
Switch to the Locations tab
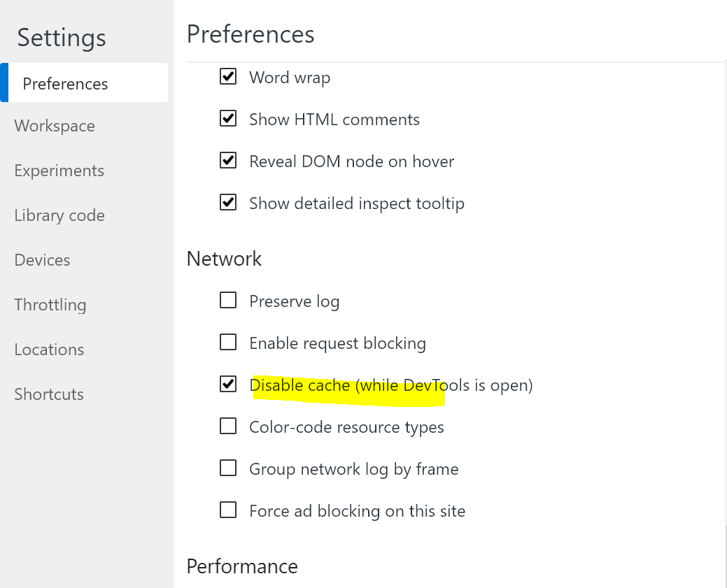[49, 350]
